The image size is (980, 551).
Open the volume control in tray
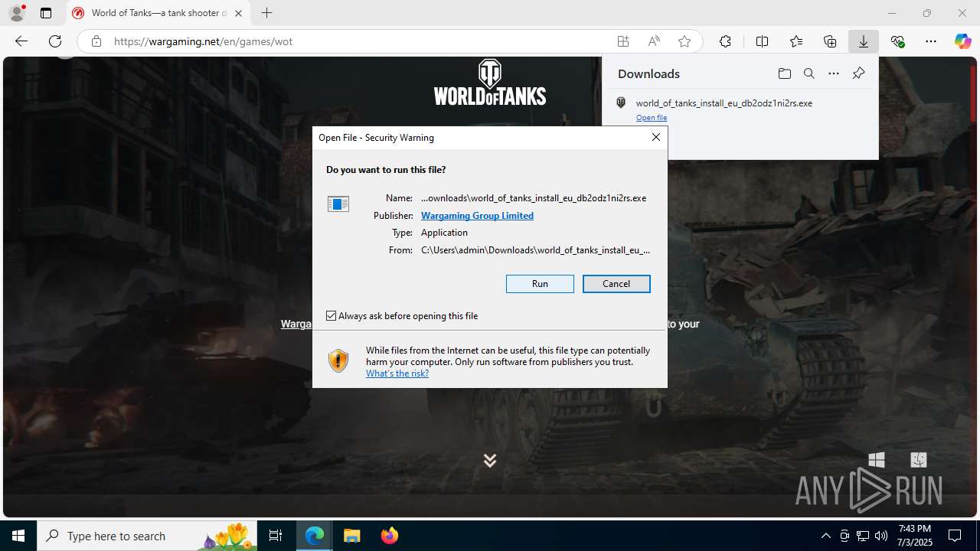click(x=881, y=536)
